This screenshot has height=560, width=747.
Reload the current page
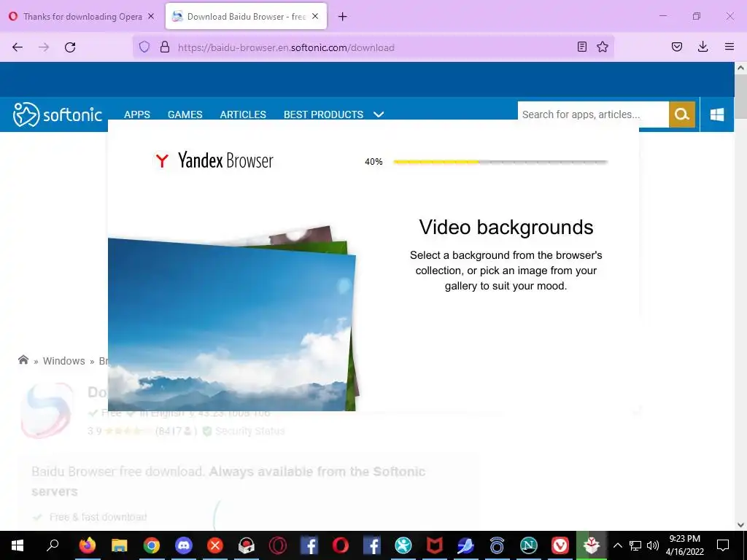(70, 47)
